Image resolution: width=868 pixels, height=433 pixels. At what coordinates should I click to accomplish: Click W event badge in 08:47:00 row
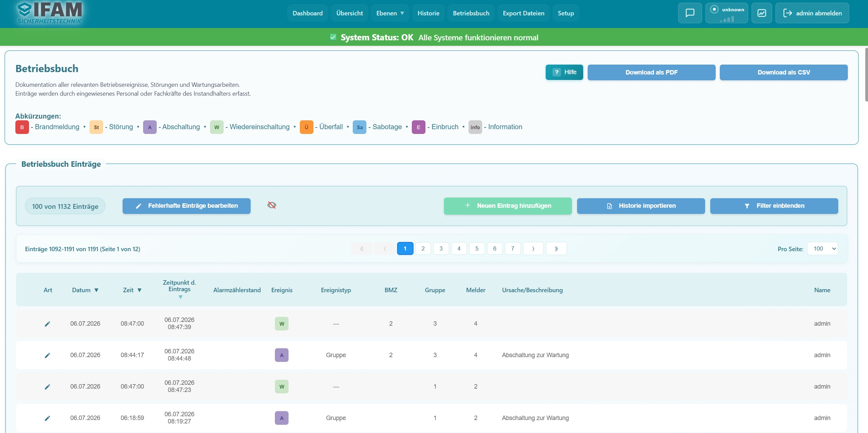point(282,324)
